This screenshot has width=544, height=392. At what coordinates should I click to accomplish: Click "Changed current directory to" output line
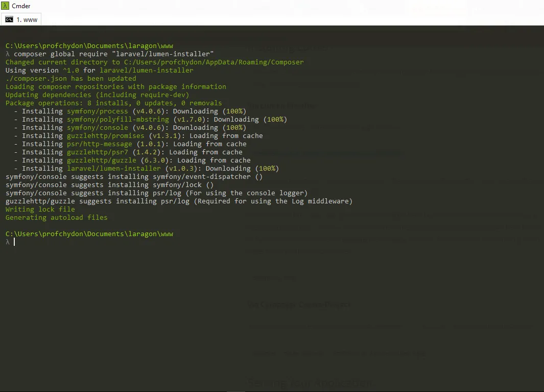click(x=154, y=62)
